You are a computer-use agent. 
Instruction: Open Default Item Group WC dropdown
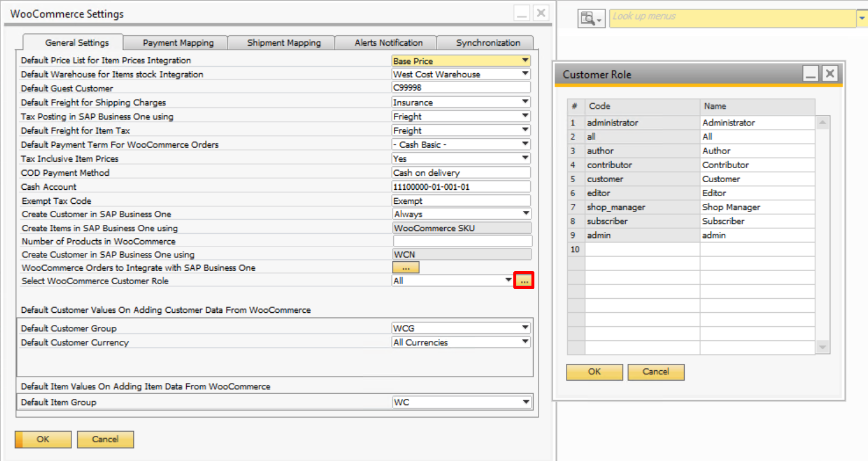525,402
